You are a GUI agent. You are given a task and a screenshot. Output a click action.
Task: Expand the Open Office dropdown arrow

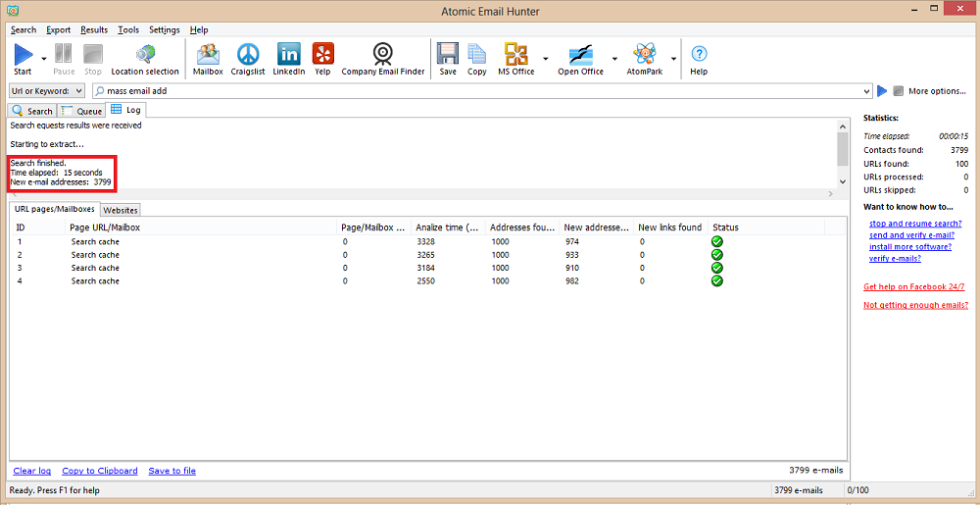[x=614, y=59]
